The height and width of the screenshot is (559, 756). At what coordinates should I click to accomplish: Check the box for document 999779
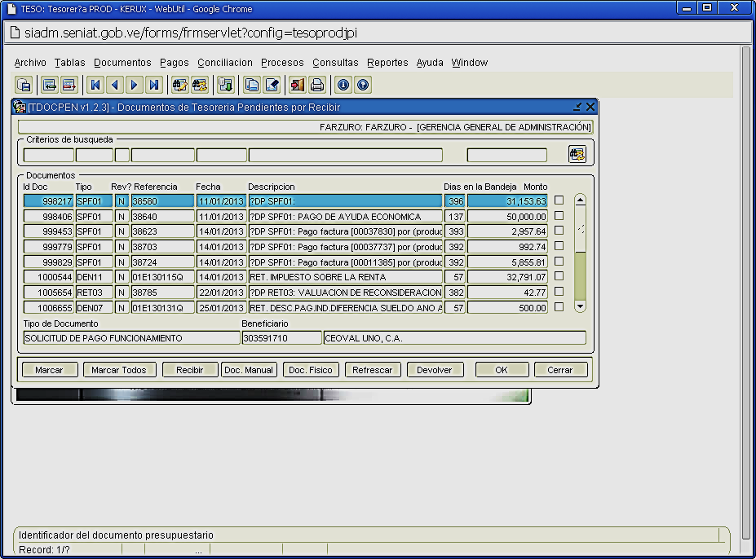(559, 246)
